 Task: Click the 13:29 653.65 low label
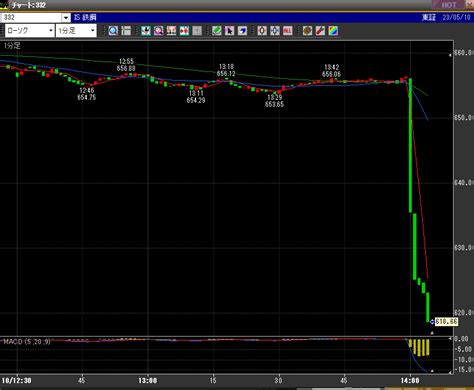[274, 101]
